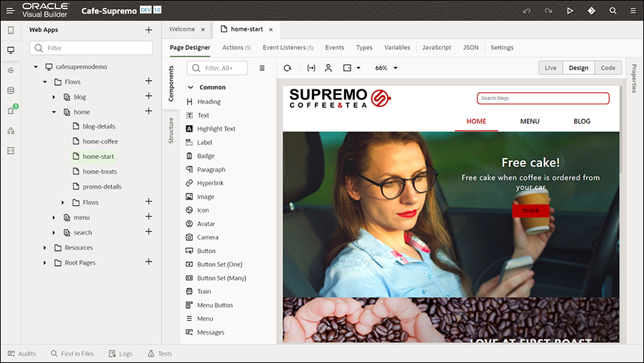
Task: Open Find in Files in bottom bar
Action: tap(72, 354)
